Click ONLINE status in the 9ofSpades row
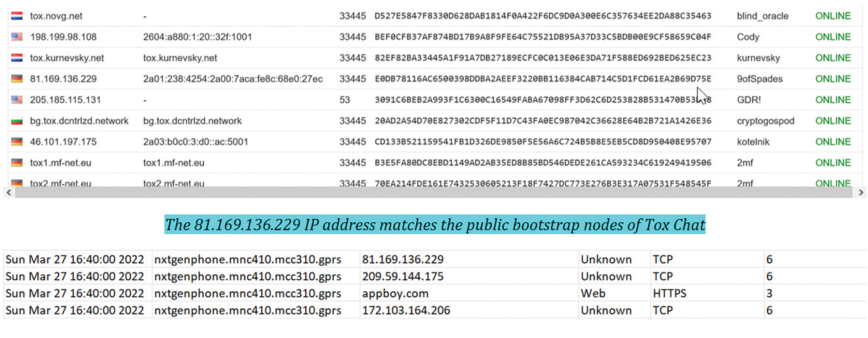Viewport: 868px width, 338px height. pyautogui.click(x=833, y=79)
